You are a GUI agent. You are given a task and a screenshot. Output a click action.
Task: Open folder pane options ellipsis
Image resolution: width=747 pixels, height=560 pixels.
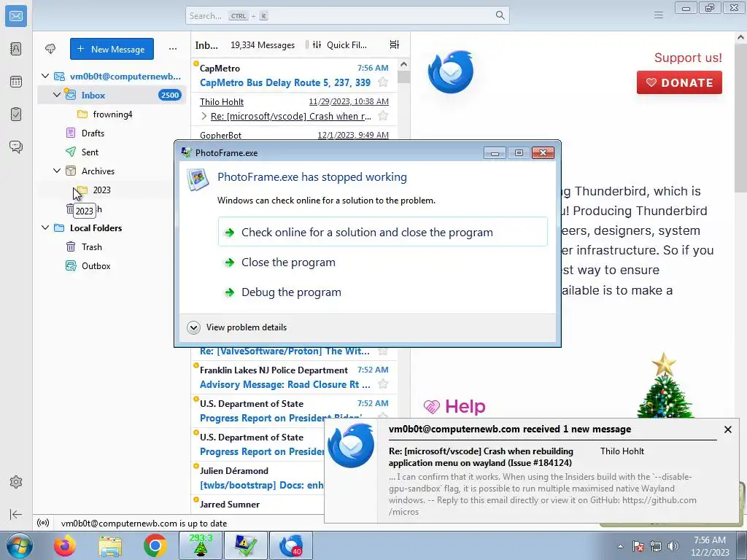tap(172, 49)
